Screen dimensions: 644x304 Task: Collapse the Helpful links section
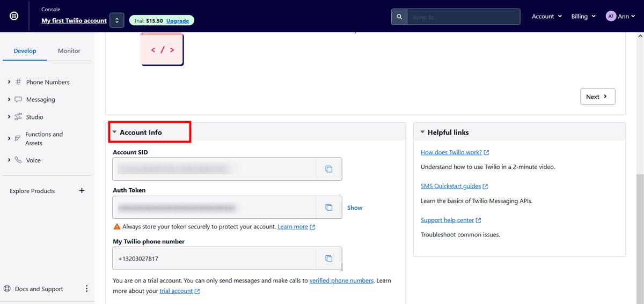422,132
